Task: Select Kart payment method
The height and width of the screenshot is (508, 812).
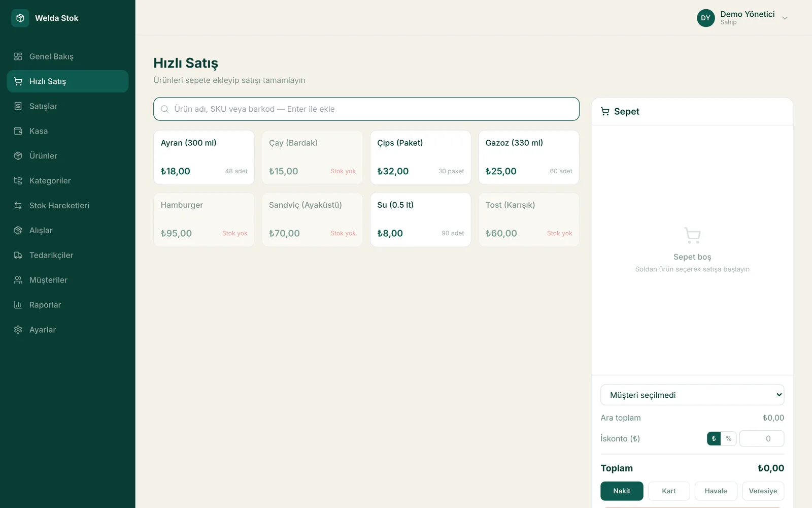Action: (x=668, y=491)
